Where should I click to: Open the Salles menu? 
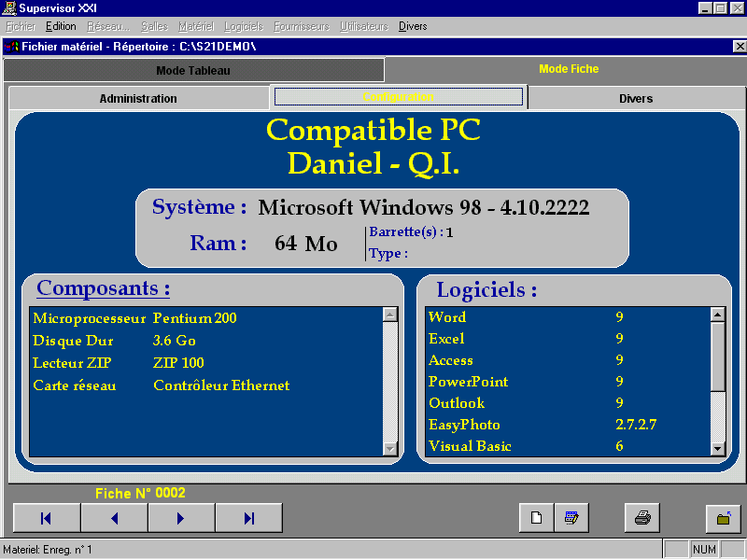pyautogui.click(x=154, y=26)
